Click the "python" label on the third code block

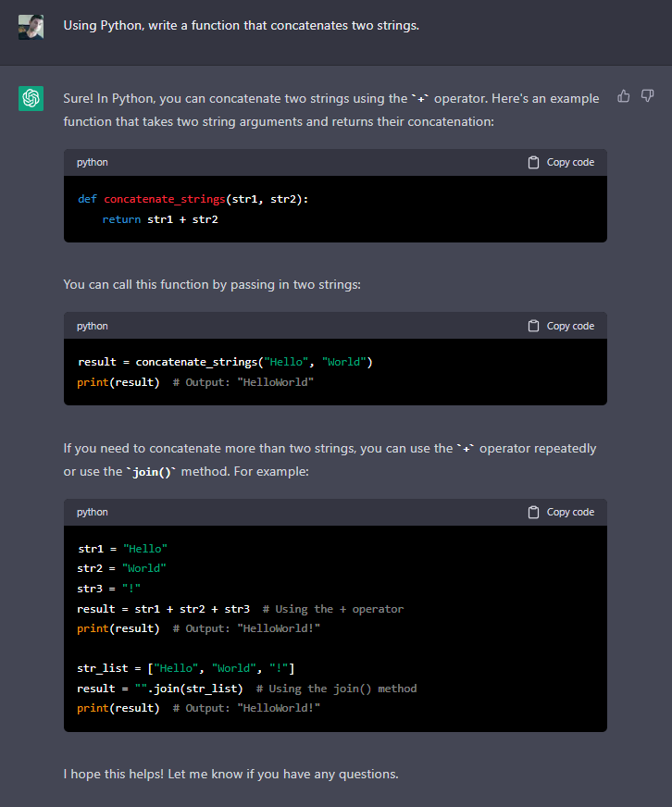tap(93, 513)
